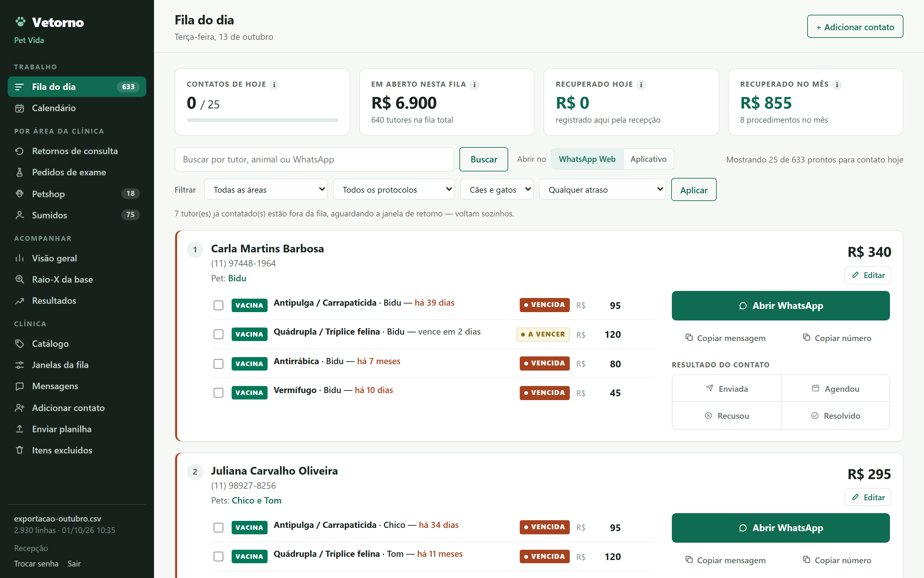Click the info icon beside Em aberto nesta fila
This screenshot has width=924, height=578.
tap(474, 85)
